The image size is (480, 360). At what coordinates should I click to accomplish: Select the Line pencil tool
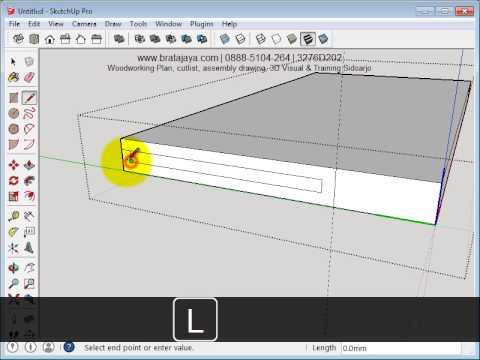(x=29, y=98)
